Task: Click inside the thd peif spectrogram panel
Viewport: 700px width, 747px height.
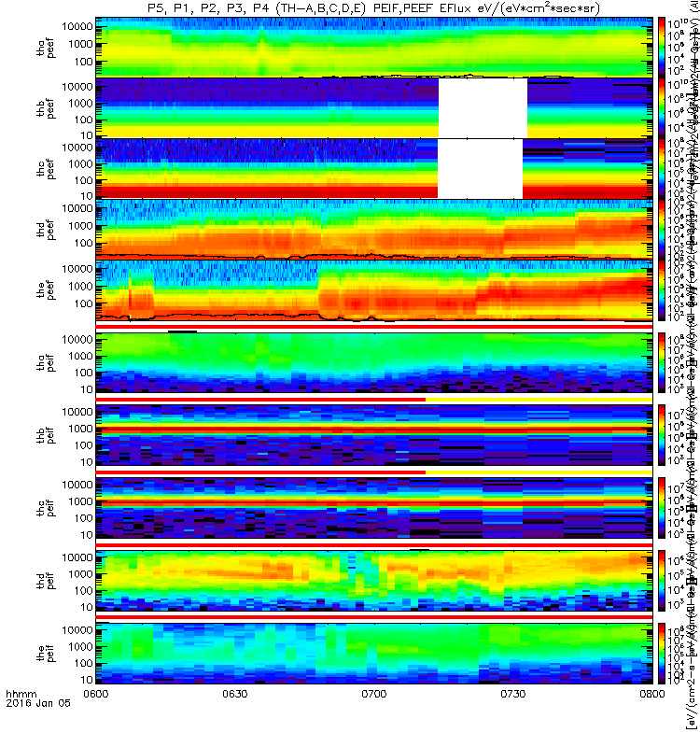Action: (374, 581)
